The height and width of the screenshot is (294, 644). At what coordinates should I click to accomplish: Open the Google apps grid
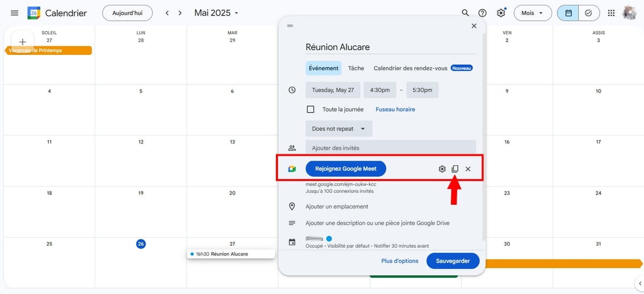pos(611,13)
